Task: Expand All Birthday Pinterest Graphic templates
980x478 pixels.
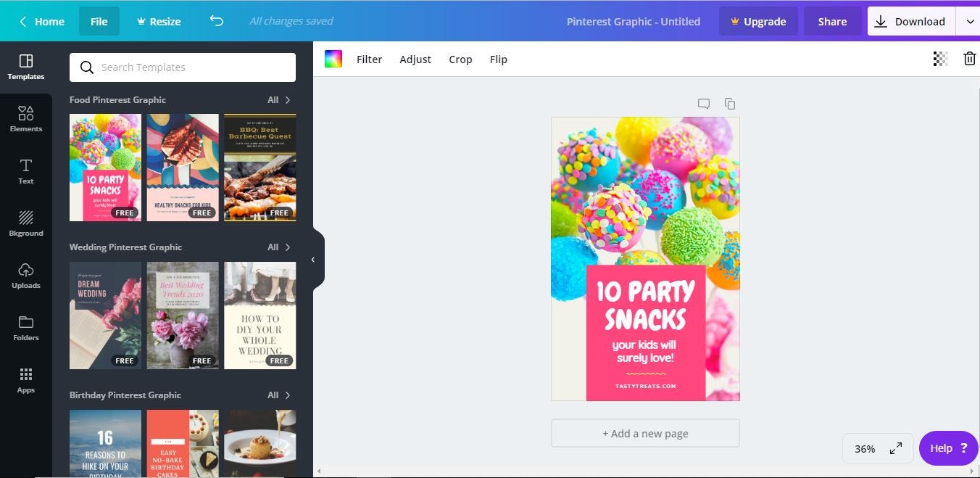Action: click(279, 395)
